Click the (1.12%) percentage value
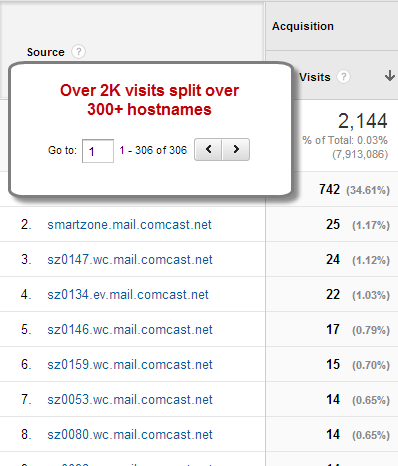The width and height of the screenshot is (398, 466). coord(371,260)
